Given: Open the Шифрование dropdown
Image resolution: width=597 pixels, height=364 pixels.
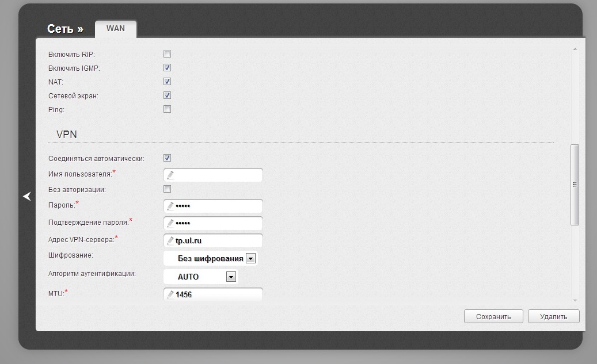Looking at the screenshot, I should [211, 259].
